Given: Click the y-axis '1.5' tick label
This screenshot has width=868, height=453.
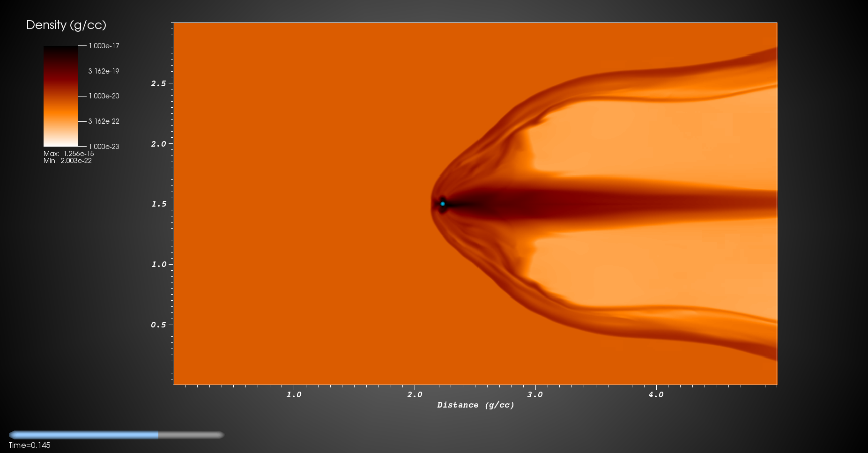Looking at the screenshot, I should (158, 204).
